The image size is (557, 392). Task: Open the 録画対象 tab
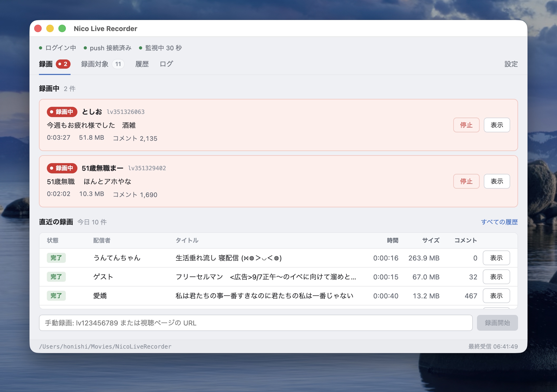coord(103,64)
